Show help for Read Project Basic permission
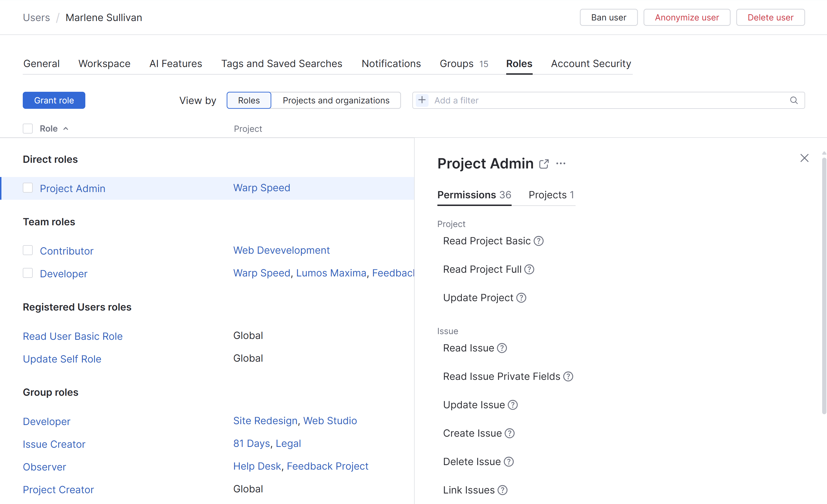Screen dimensions: 827x504 538,241
